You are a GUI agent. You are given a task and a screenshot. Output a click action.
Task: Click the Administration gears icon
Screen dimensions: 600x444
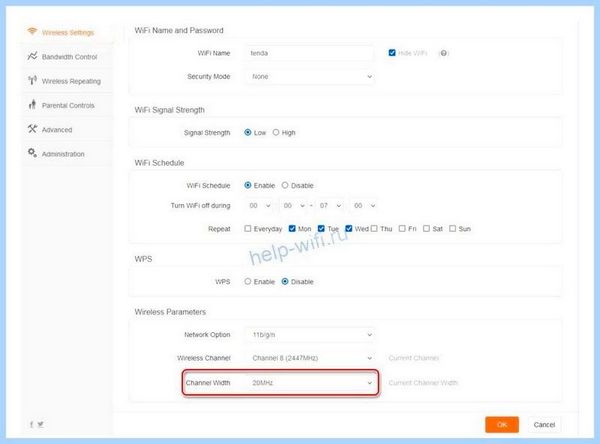pos(32,153)
